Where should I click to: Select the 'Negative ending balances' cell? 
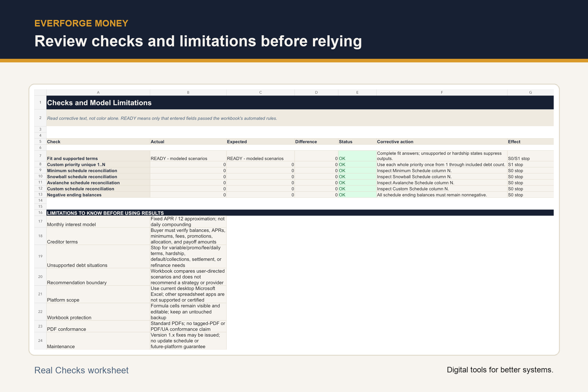tap(98, 195)
